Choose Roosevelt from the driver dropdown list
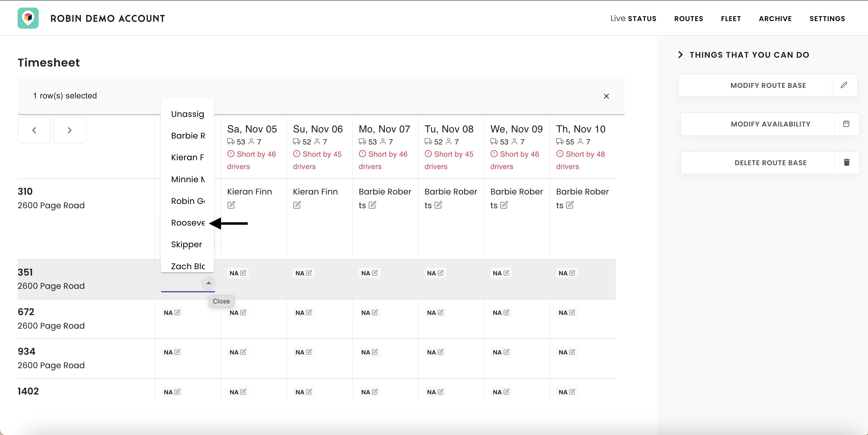This screenshot has width=868, height=435. pyautogui.click(x=188, y=223)
